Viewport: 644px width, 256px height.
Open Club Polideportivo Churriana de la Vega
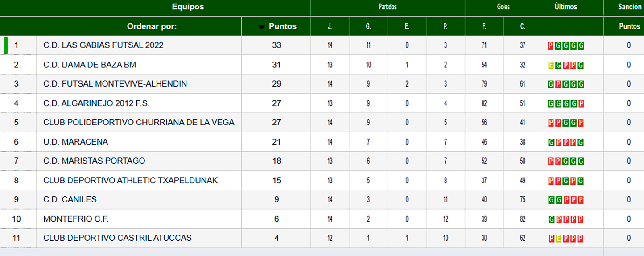click(x=139, y=123)
